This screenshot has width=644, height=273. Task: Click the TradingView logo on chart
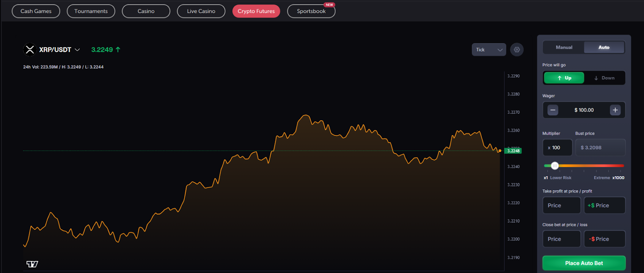click(x=32, y=264)
